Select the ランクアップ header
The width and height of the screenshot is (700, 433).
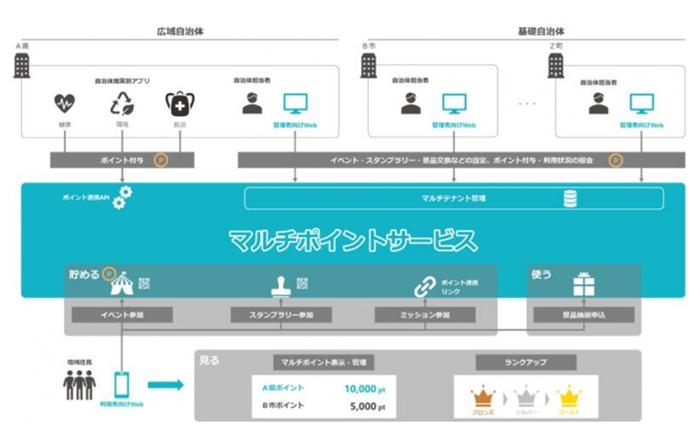[x=524, y=360]
